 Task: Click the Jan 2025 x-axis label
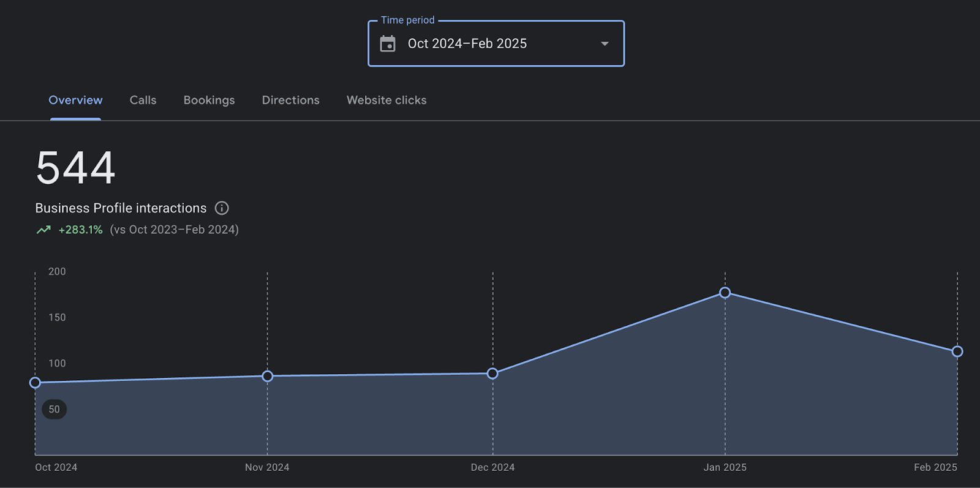[725, 467]
